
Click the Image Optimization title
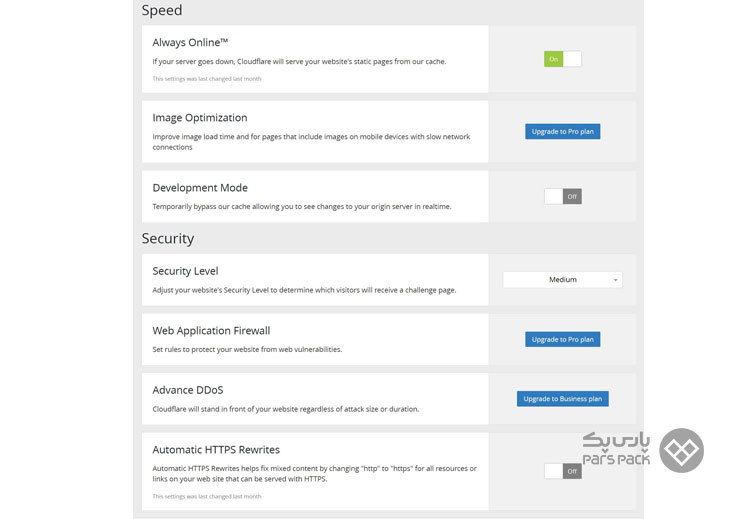(200, 118)
